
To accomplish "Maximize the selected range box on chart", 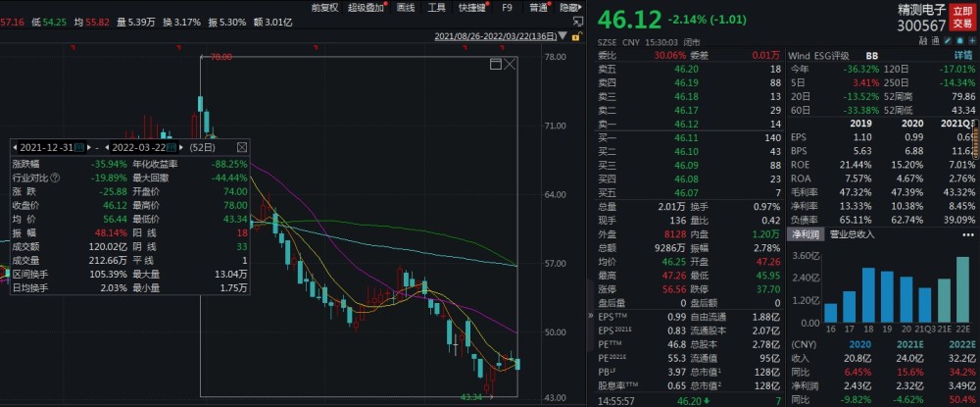I will (x=496, y=64).
